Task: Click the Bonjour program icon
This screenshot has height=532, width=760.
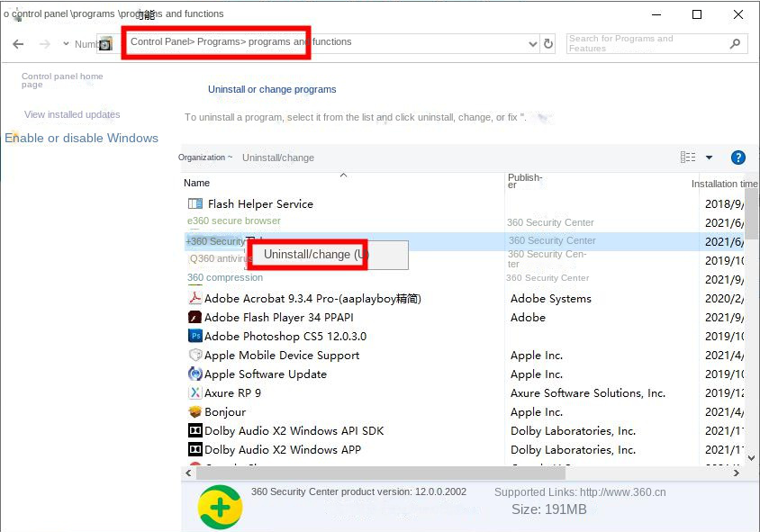Action: pos(193,412)
